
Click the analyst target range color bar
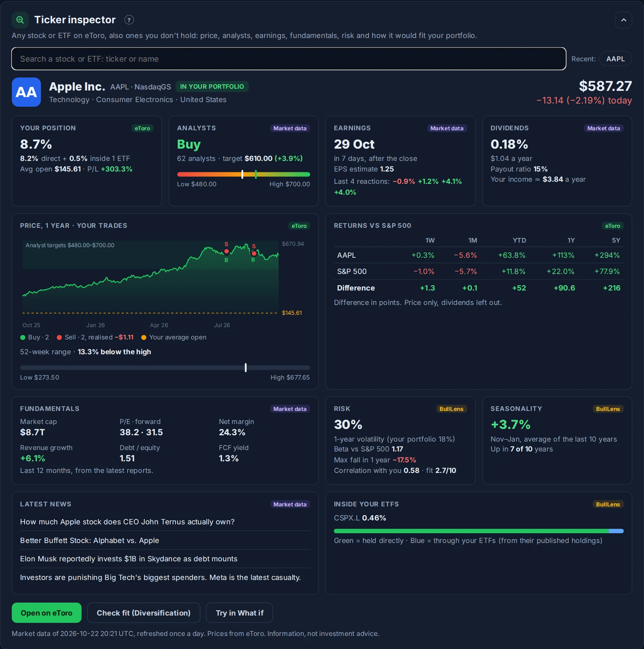243,174
